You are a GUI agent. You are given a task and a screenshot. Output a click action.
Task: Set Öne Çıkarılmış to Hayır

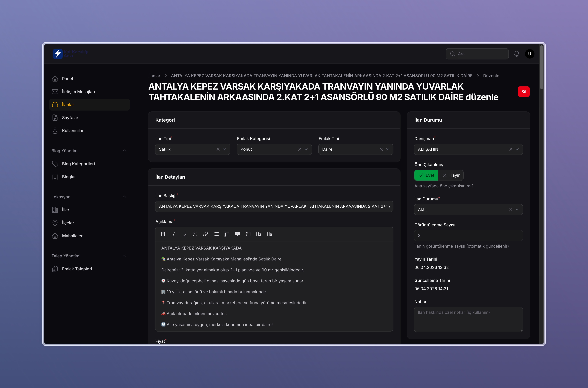point(451,175)
